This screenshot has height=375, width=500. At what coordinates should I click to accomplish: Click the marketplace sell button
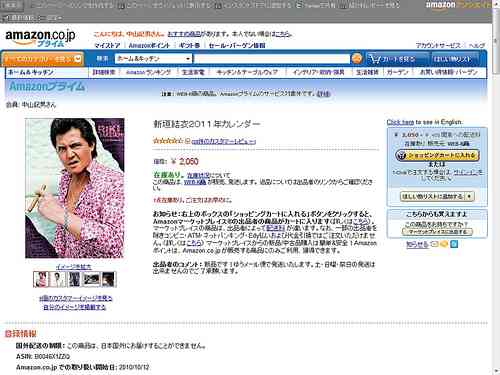tap(437, 232)
